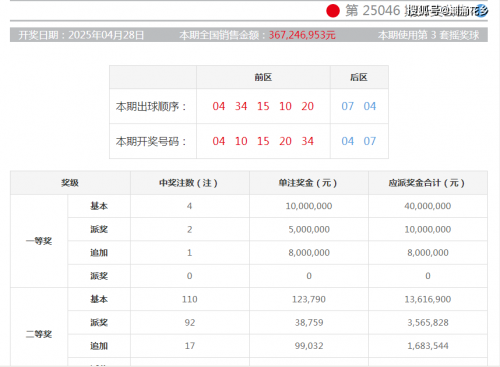Click the text 本期使用第 3 套摇奖球
Viewport: 500px width, 367px height.
pyautogui.click(x=428, y=35)
